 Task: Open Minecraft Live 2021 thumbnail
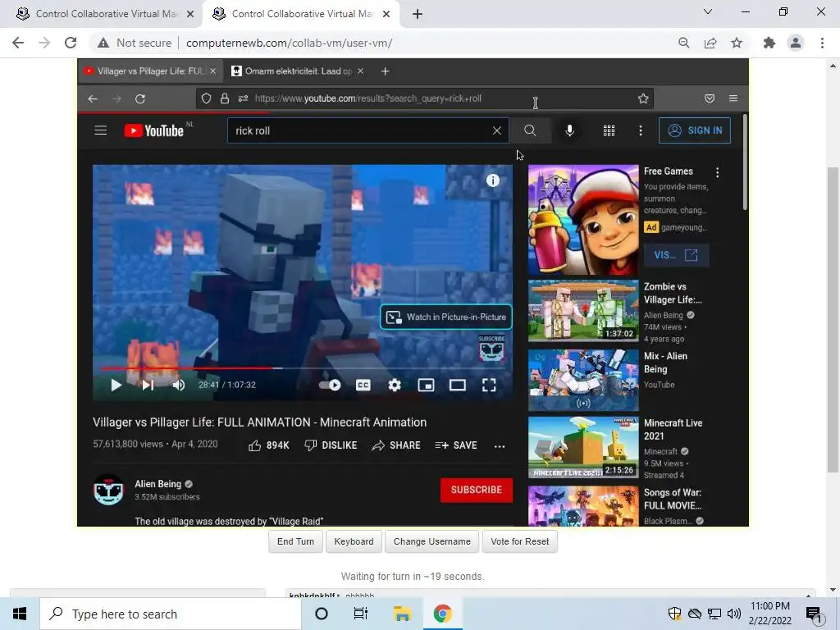[x=583, y=447]
